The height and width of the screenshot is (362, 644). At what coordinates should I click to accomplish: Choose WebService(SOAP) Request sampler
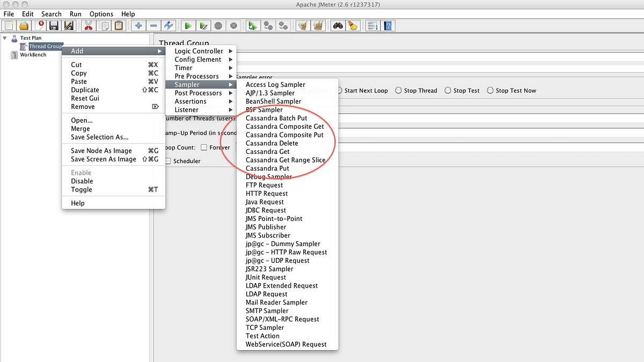click(x=288, y=344)
